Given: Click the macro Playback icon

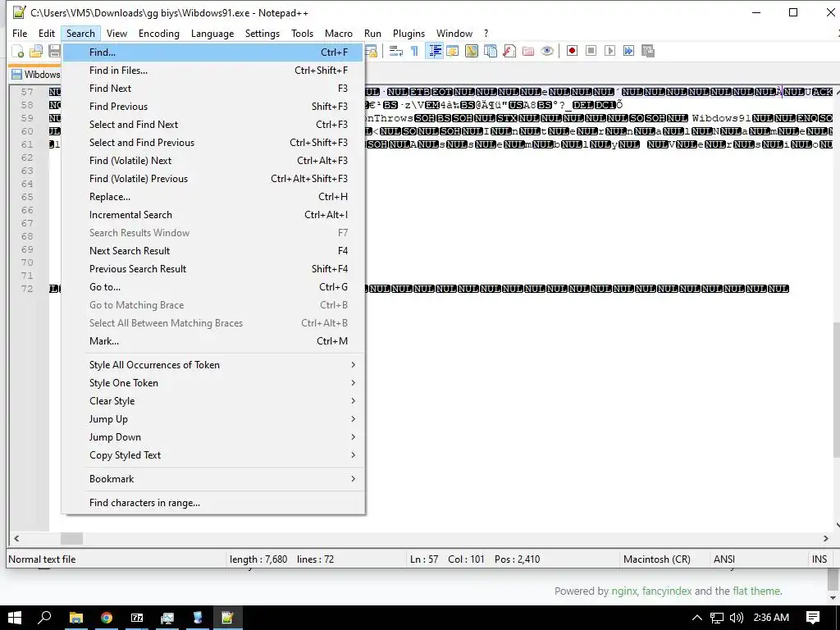Looking at the screenshot, I should click(x=609, y=51).
